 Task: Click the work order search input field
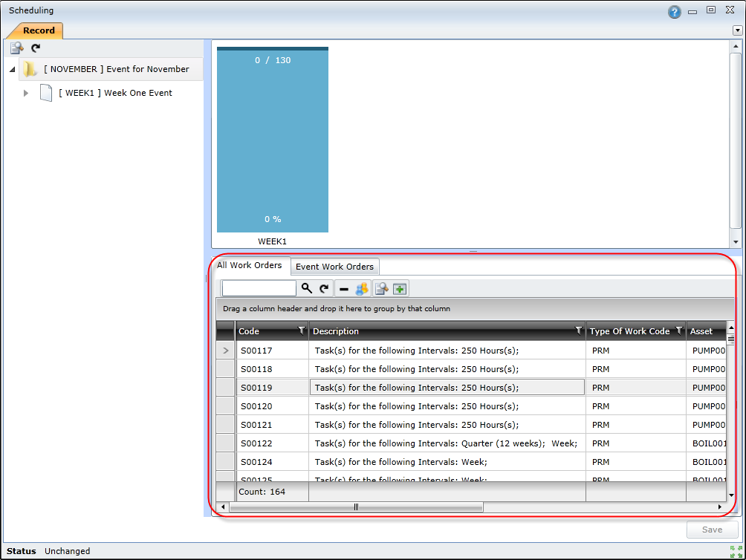259,289
